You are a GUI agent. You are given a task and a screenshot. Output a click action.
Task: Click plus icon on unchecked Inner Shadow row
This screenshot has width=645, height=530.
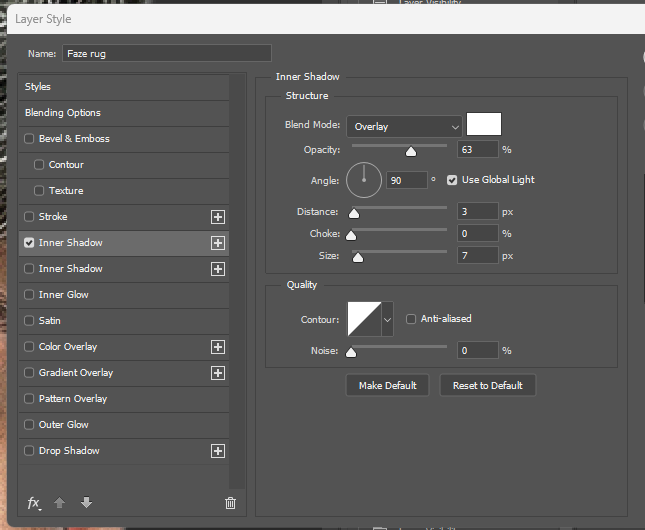(x=218, y=269)
